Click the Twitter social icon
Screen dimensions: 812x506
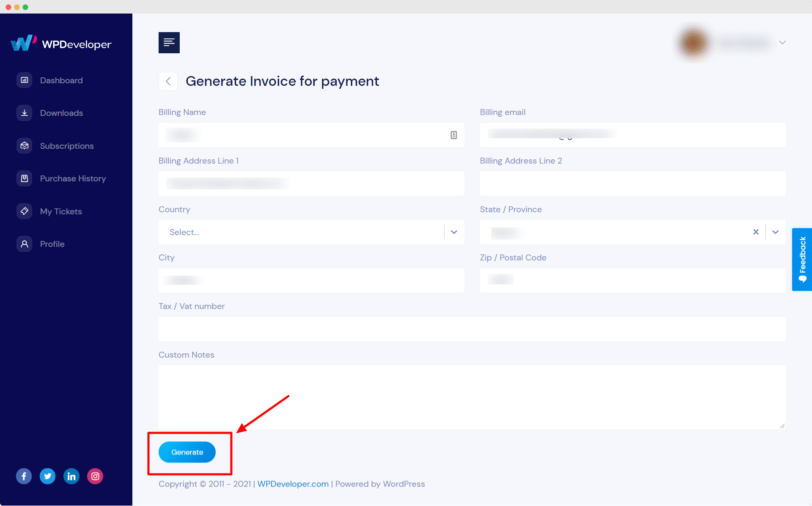click(x=47, y=476)
